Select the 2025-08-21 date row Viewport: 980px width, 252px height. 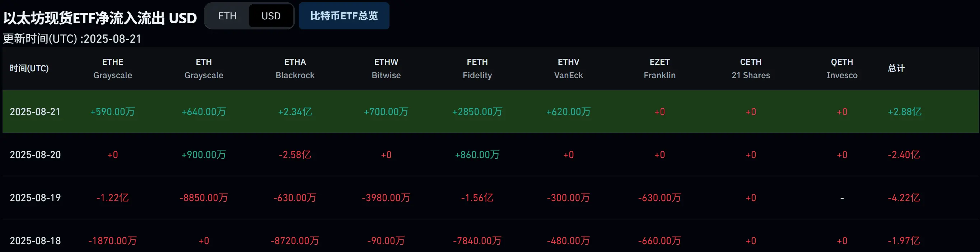click(x=490, y=111)
